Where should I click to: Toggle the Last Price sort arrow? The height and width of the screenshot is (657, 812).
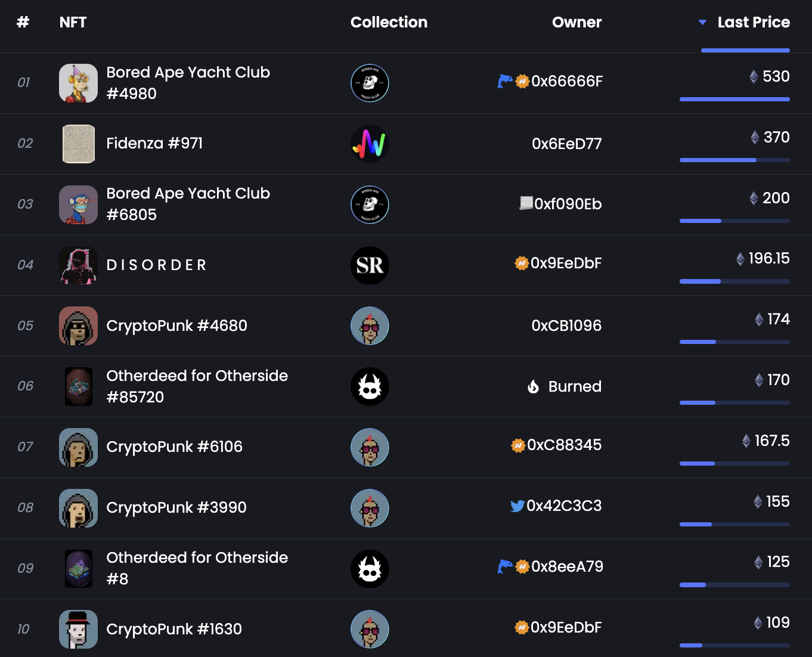point(702,23)
